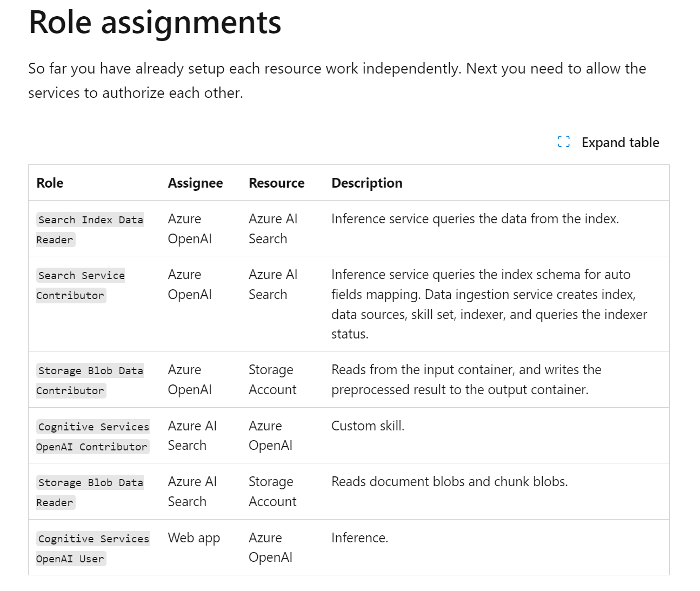This screenshot has width=700, height=591.
Task: Click the Storage Blob Data Reader role
Action: (90, 492)
